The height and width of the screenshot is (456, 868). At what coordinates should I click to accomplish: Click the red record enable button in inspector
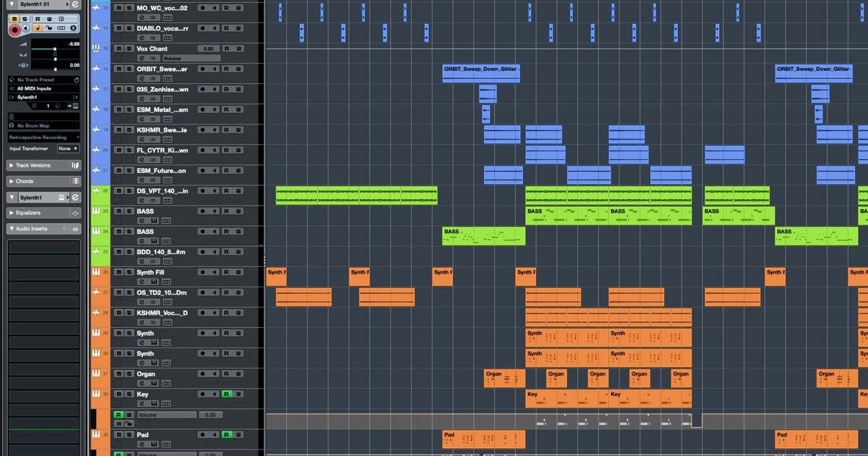[14, 29]
